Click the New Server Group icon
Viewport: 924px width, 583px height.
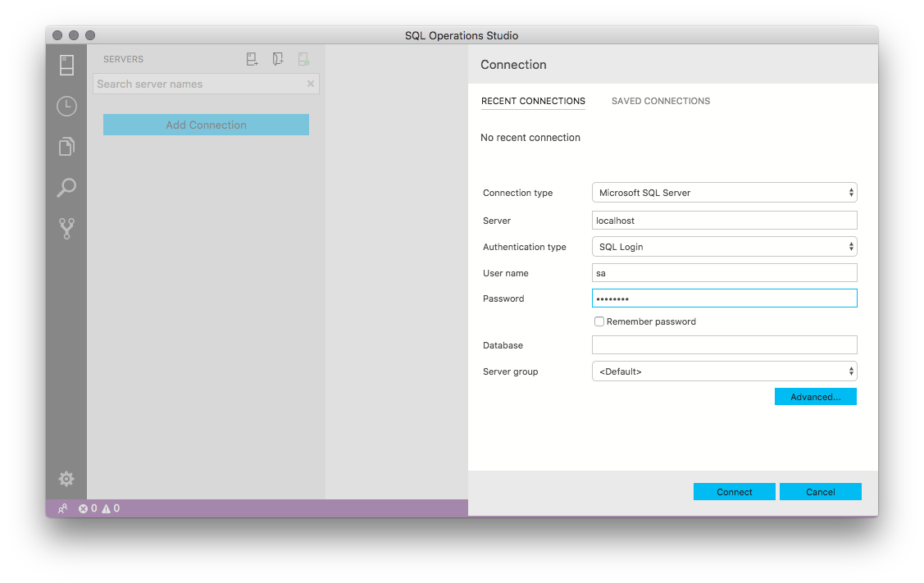(x=278, y=59)
